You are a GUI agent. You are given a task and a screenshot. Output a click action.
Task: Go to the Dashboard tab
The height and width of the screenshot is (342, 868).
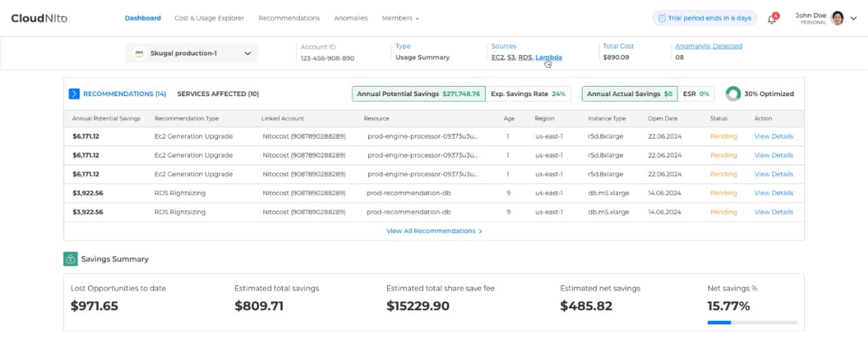(x=142, y=18)
